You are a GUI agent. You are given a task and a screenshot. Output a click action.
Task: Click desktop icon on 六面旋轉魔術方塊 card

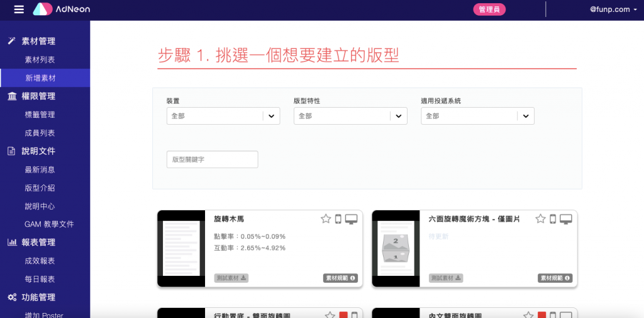[x=566, y=219]
